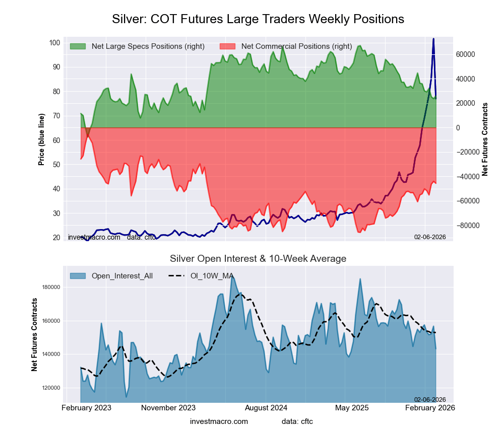The width and height of the screenshot is (504, 433).
Task: Click the February 2023 x-axis label
Action: (x=86, y=407)
